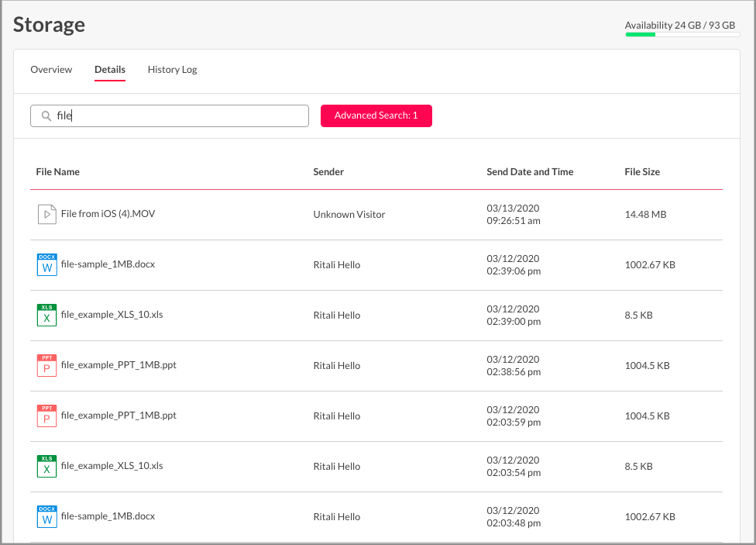
Task: Click the File Size column header
Action: tap(642, 172)
